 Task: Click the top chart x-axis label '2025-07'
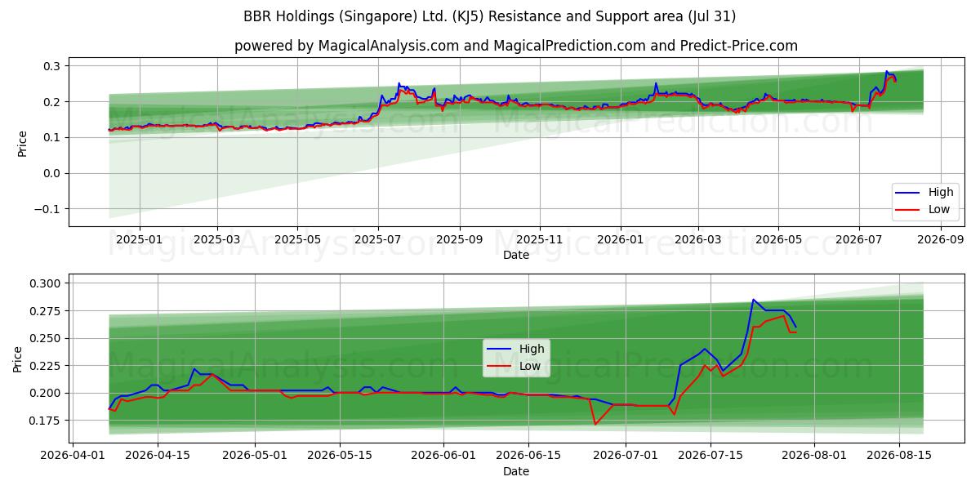pyautogui.click(x=378, y=239)
